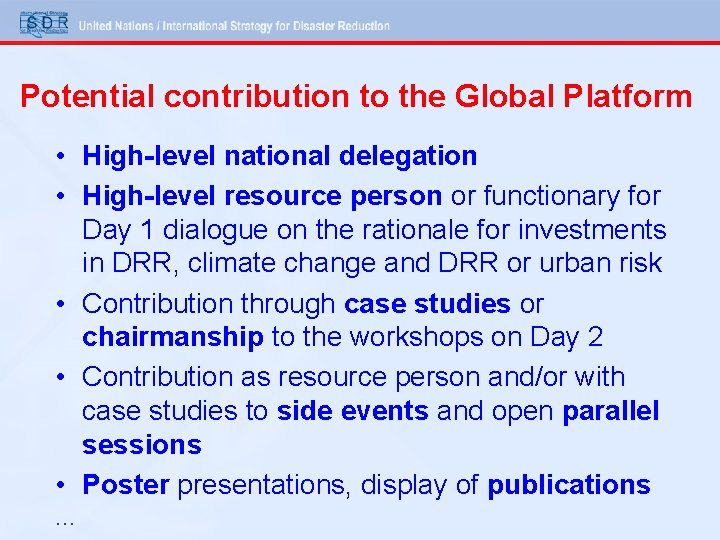Click the bold word 'sessions'
Image resolution: width=720 pixels, height=540 pixels.
click(x=142, y=445)
